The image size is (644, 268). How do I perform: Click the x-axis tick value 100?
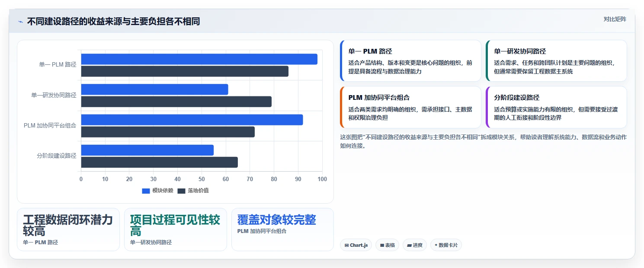[322, 179]
